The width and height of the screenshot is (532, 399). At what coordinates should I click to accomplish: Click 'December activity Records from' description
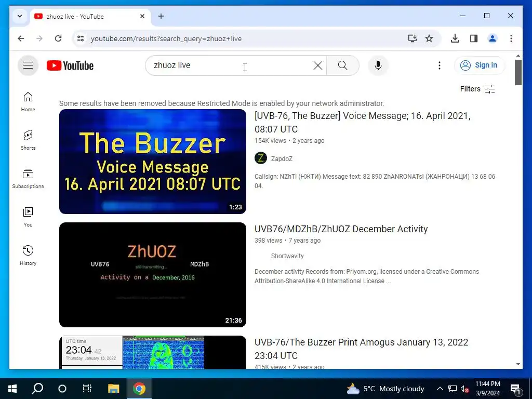367,276
